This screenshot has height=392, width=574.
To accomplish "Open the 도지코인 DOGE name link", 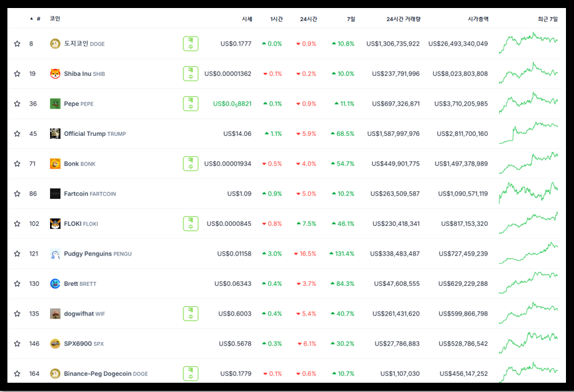I will coord(84,44).
